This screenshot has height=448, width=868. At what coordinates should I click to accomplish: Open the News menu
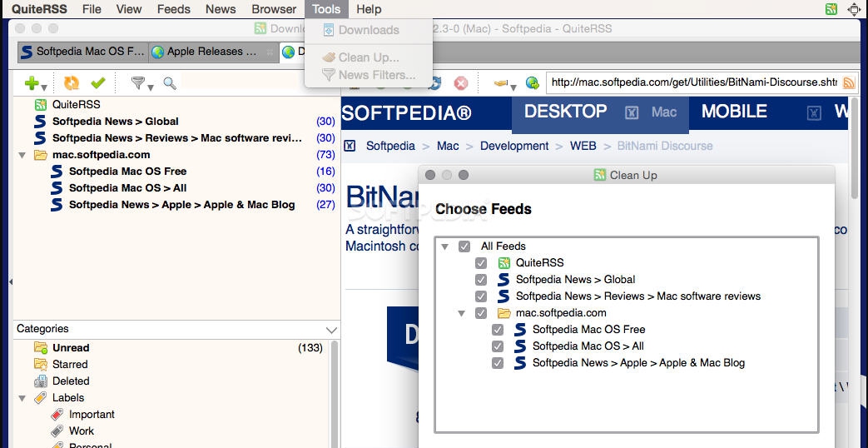pos(221,9)
